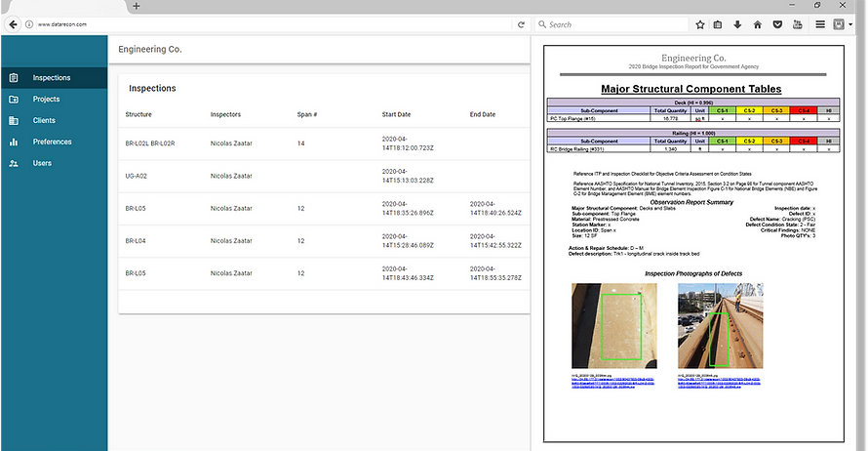Click the End Date column header
The height and width of the screenshot is (451, 868).
point(483,114)
